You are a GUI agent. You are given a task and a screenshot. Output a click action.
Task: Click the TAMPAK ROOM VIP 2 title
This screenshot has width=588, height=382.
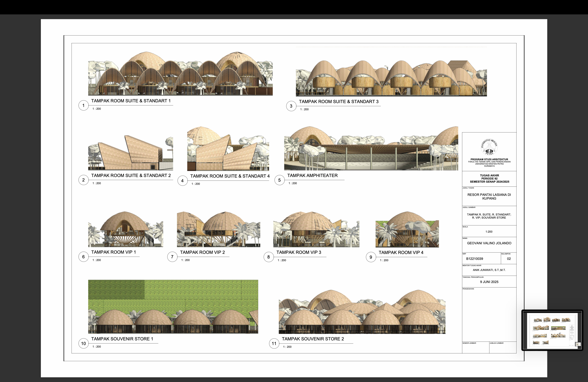(x=202, y=252)
